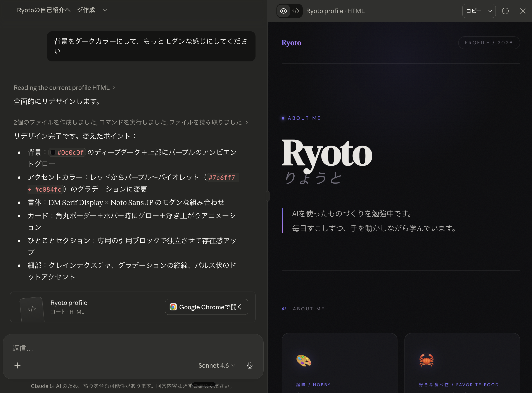The height and width of the screenshot is (393, 532).
Task: Switch to preview eye view
Action: coord(283,11)
